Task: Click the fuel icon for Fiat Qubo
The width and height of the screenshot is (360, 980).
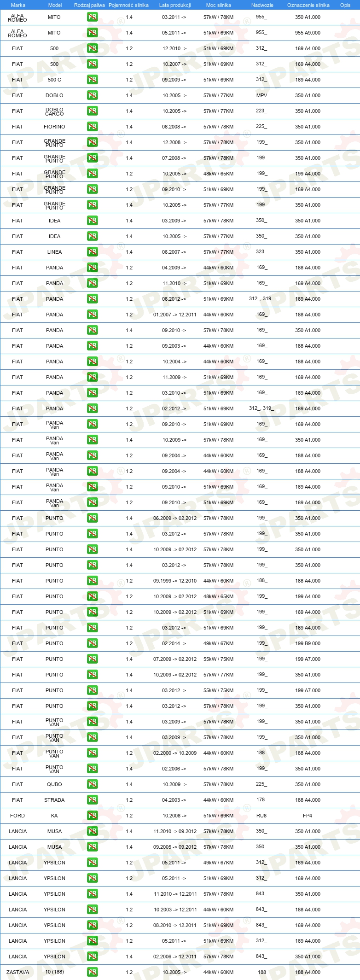Action: [x=92, y=784]
